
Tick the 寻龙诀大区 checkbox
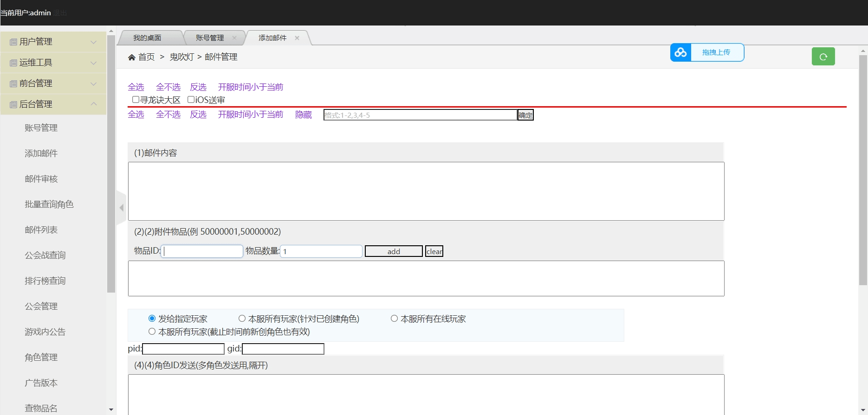[136, 100]
